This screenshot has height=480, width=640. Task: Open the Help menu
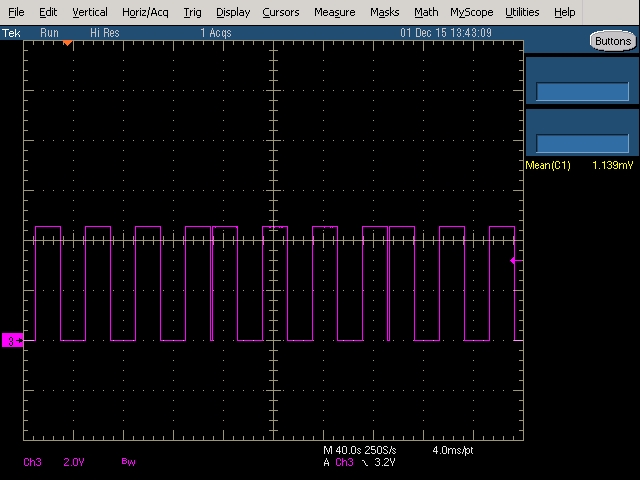tap(565, 12)
